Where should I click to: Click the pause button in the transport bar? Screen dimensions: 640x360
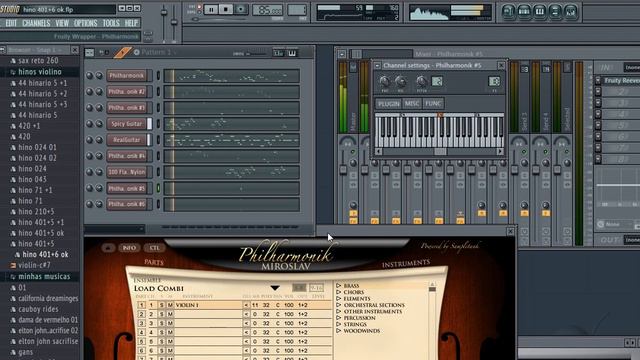pyautogui.click(x=211, y=9)
